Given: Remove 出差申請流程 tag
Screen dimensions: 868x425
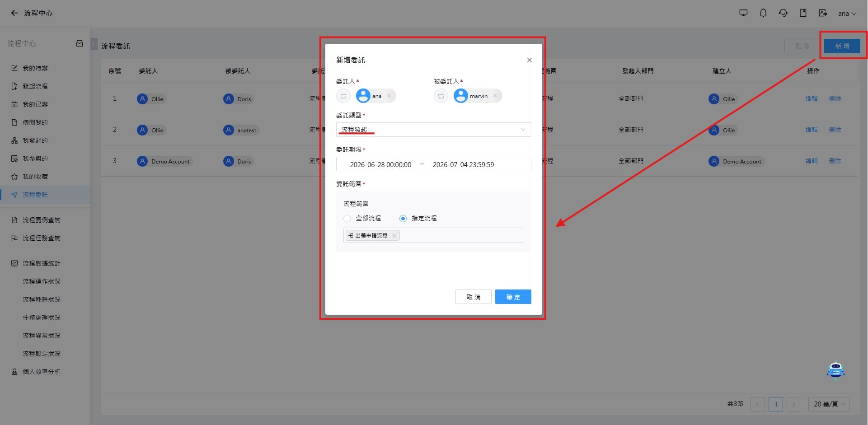Looking at the screenshot, I should (394, 235).
